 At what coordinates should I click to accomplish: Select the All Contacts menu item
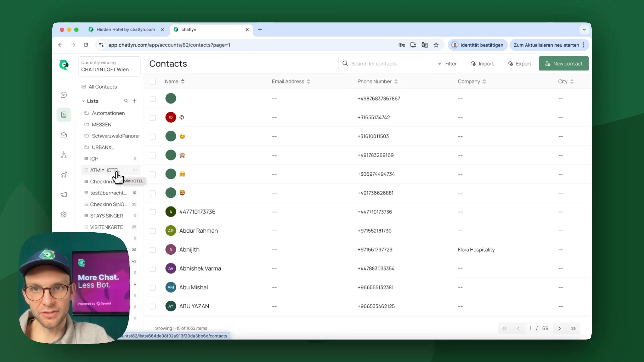103,87
